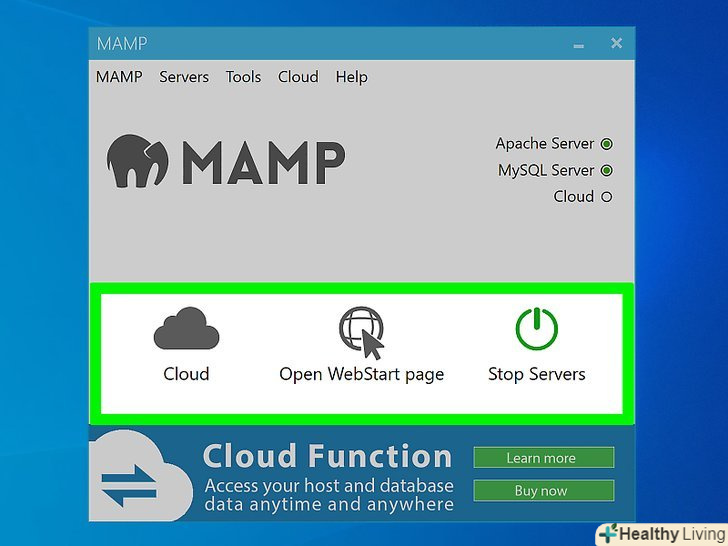Click MySQL Server status indicator

click(606, 170)
